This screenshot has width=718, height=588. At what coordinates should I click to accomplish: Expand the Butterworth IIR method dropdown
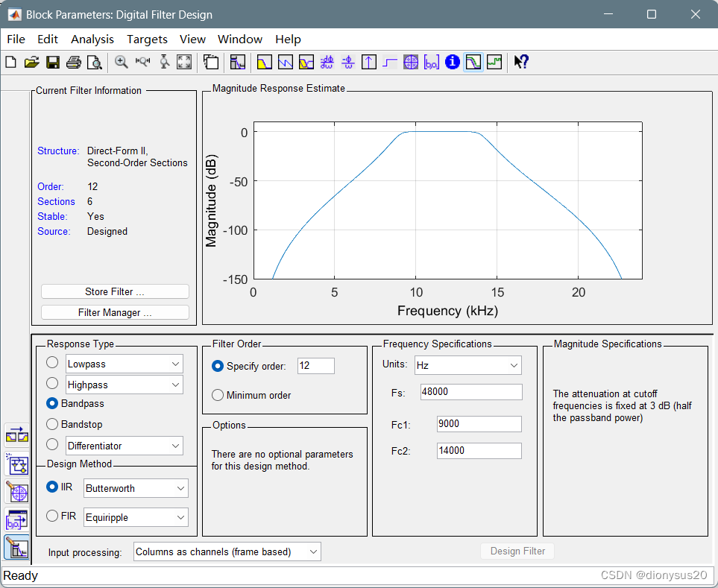(x=136, y=488)
